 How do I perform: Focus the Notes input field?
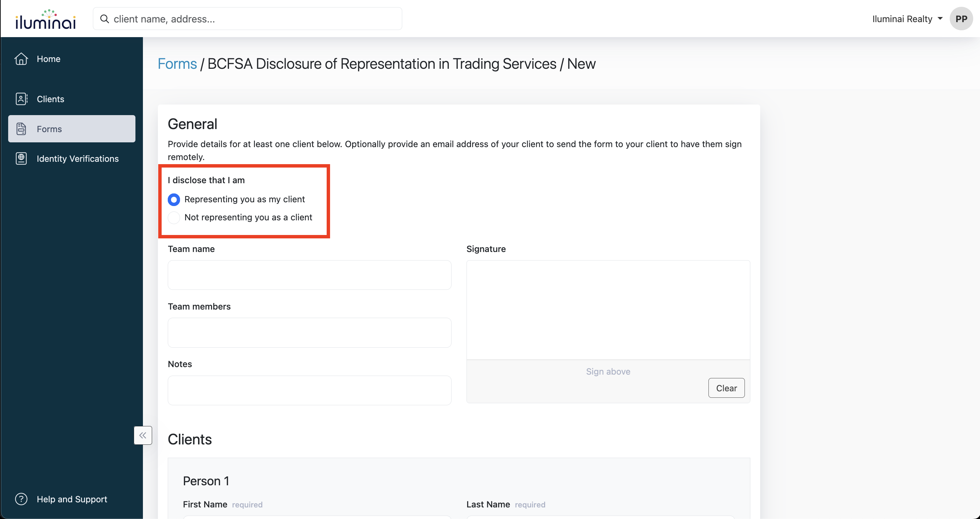[x=309, y=390]
